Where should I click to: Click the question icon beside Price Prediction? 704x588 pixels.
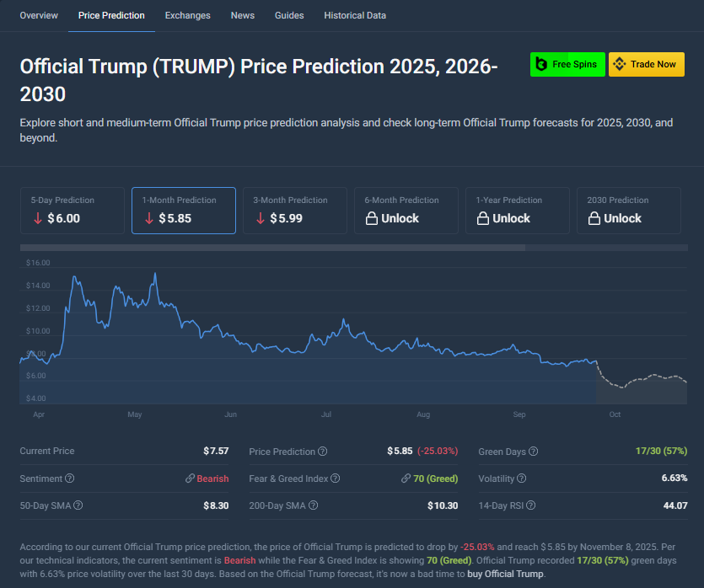[323, 452]
